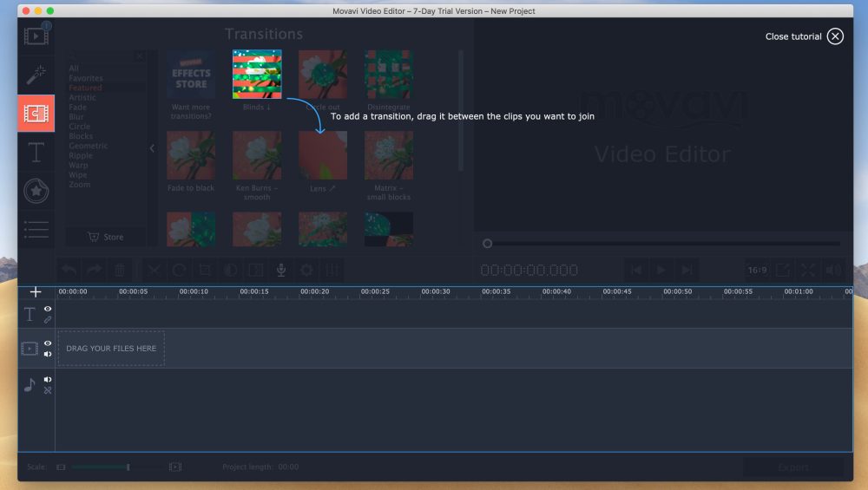Collapse the transitions category list
Screen dimensions: 868x490
[152, 148]
